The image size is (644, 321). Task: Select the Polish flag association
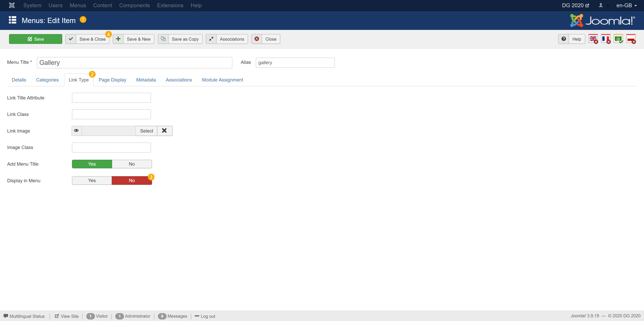pyautogui.click(x=631, y=39)
